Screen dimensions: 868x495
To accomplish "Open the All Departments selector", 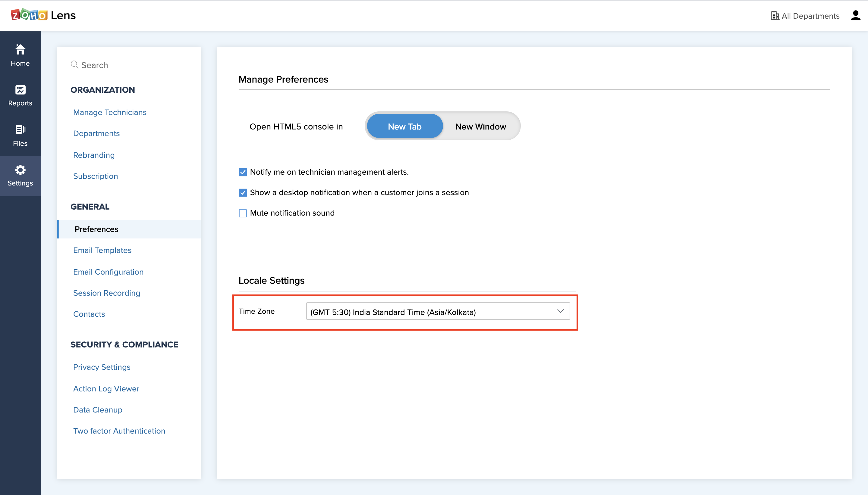I will coord(810,16).
